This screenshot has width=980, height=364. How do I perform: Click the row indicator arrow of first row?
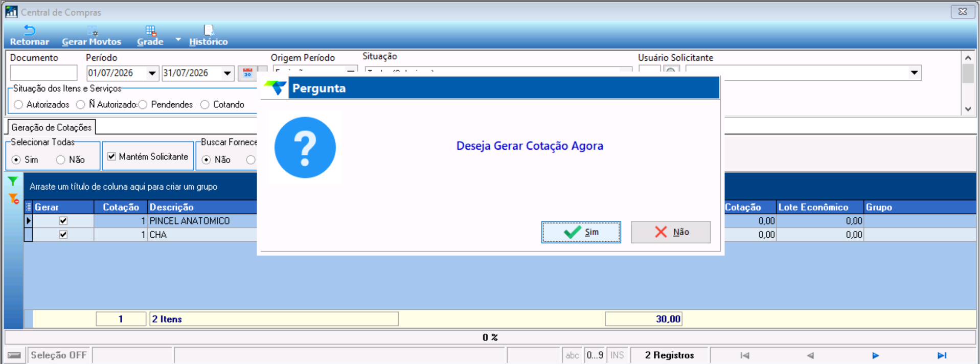pyautogui.click(x=29, y=221)
